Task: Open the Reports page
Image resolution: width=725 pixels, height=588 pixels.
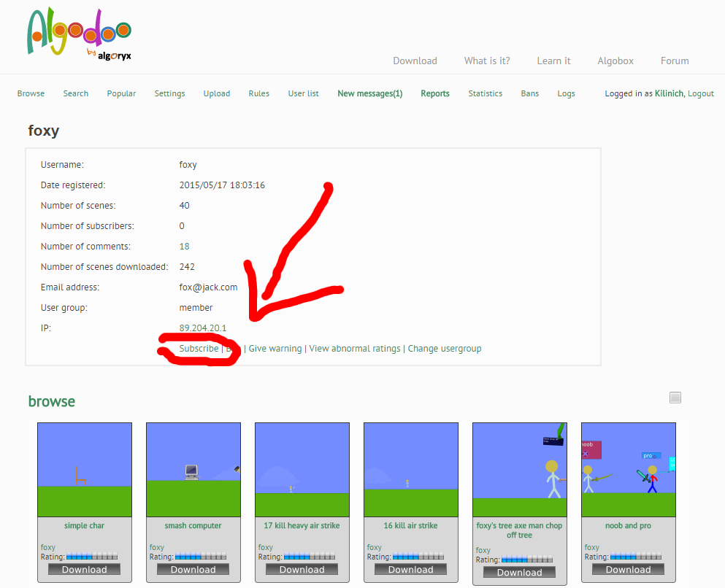Action: 434,93
